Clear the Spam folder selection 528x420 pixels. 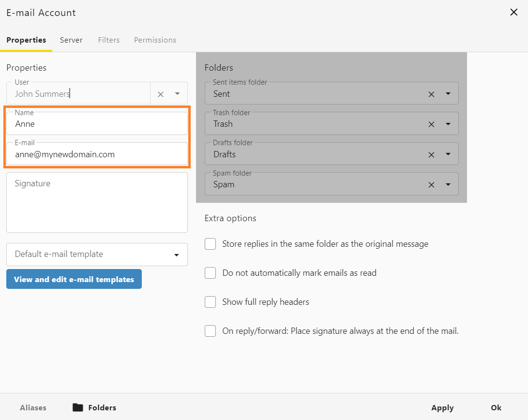pyautogui.click(x=431, y=184)
